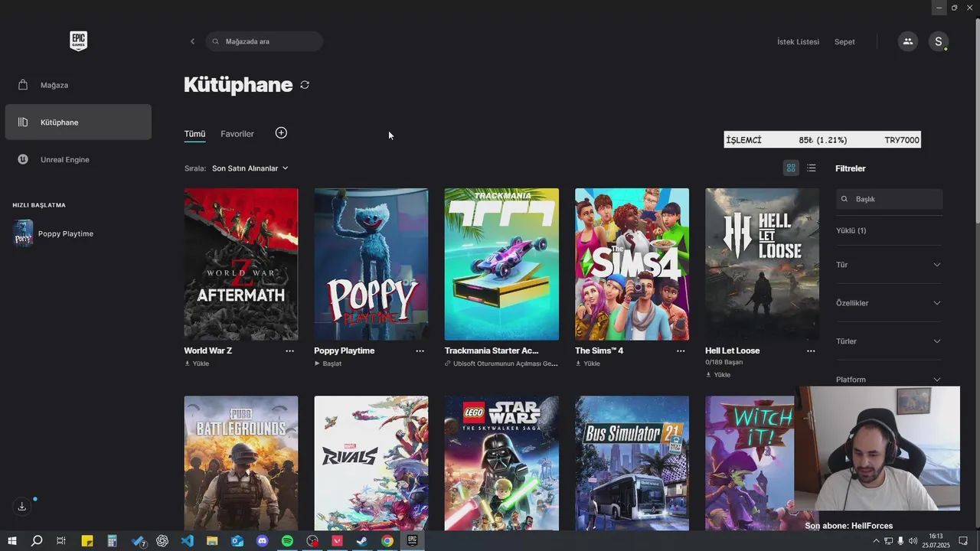The width and height of the screenshot is (980, 551).
Task: Switch to the Tümü tab
Action: point(194,134)
